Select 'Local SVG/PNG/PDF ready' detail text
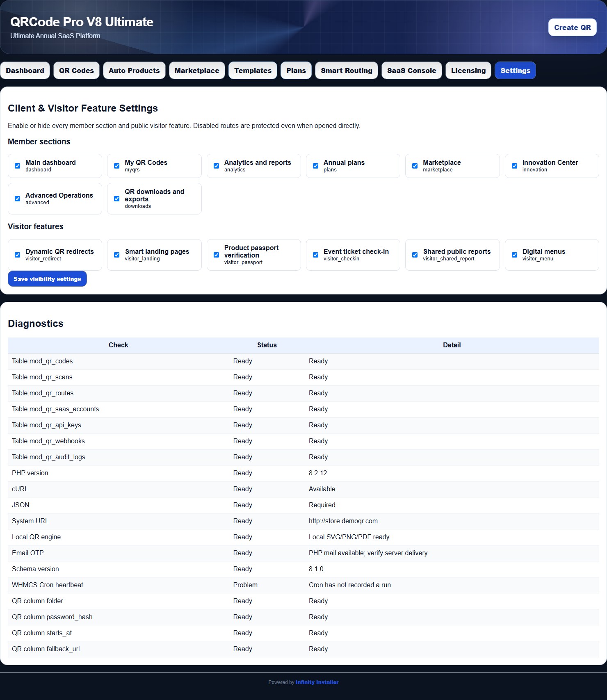The height and width of the screenshot is (700, 607). [349, 537]
